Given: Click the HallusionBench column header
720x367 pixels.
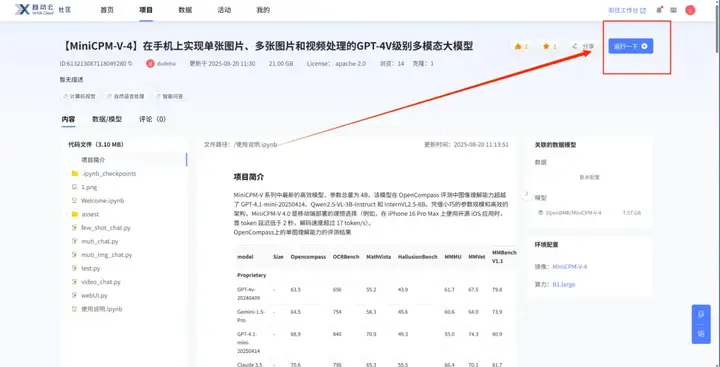Looking at the screenshot, I should click(x=417, y=257).
